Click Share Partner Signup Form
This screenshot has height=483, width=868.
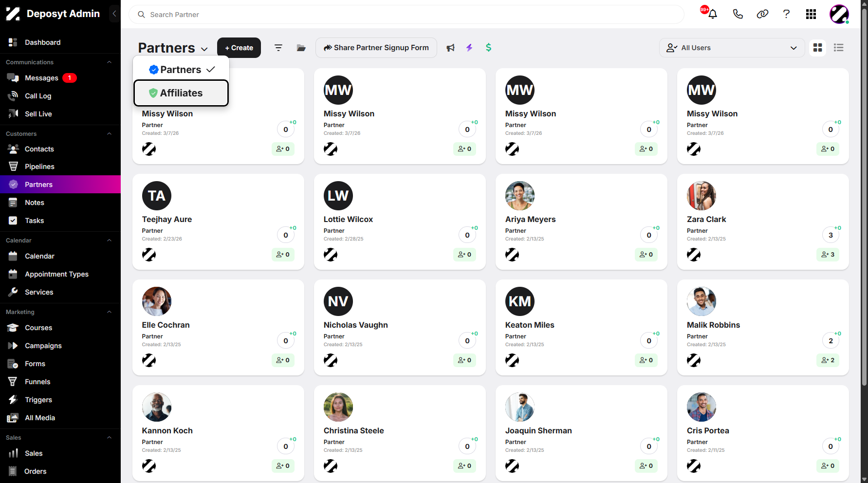click(376, 48)
